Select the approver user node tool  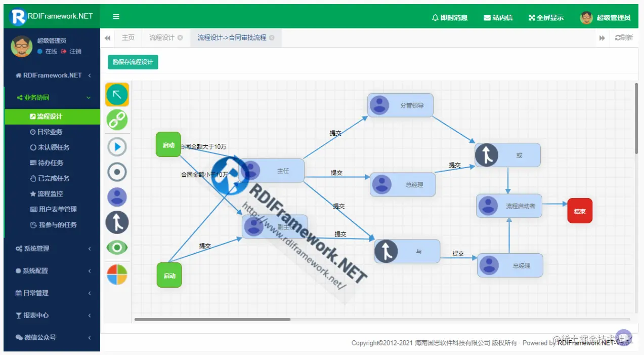[x=117, y=197]
